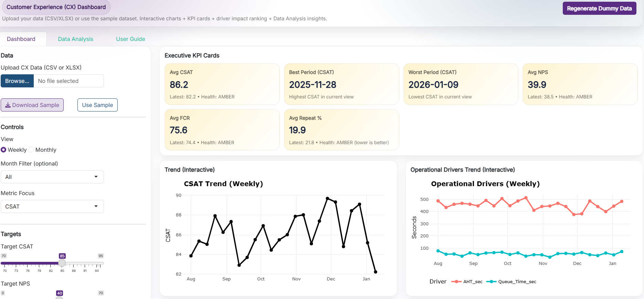Image resolution: width=644 pixels, height=299 pixels.
Task: Click the Use Sample button
Action: 97,105
